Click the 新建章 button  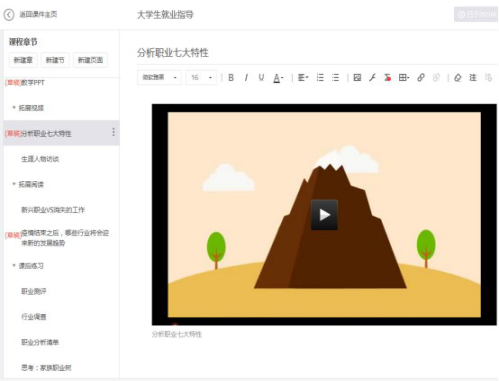click(x=23, y=60)
